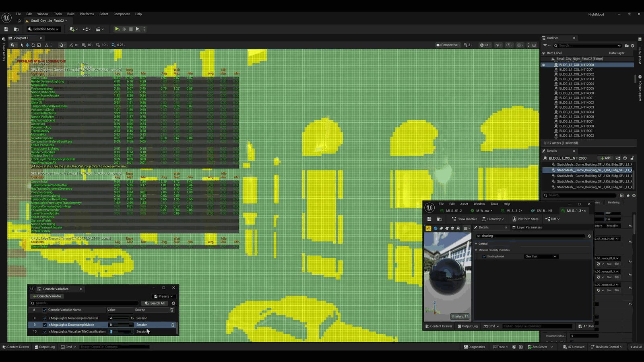Uncheck r.MegaLights.DownsampleMode checkbox
644x362 pixels.
tap(45, 325)
